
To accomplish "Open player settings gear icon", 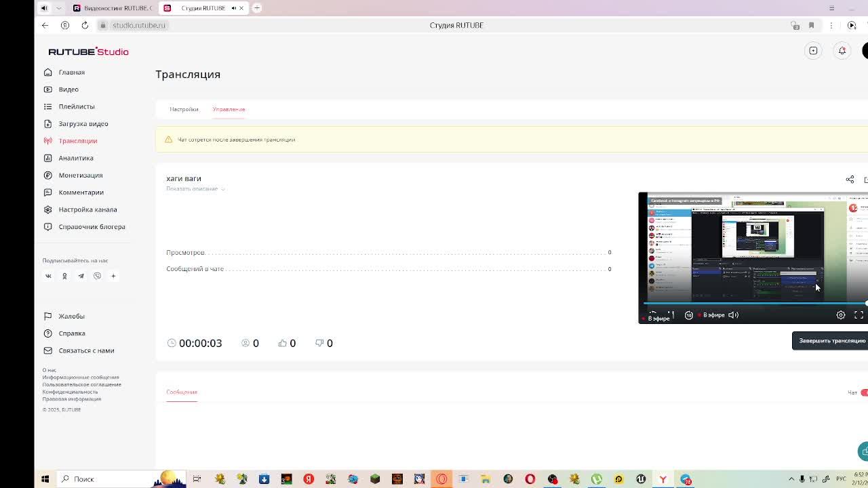I will pos(841,314).
